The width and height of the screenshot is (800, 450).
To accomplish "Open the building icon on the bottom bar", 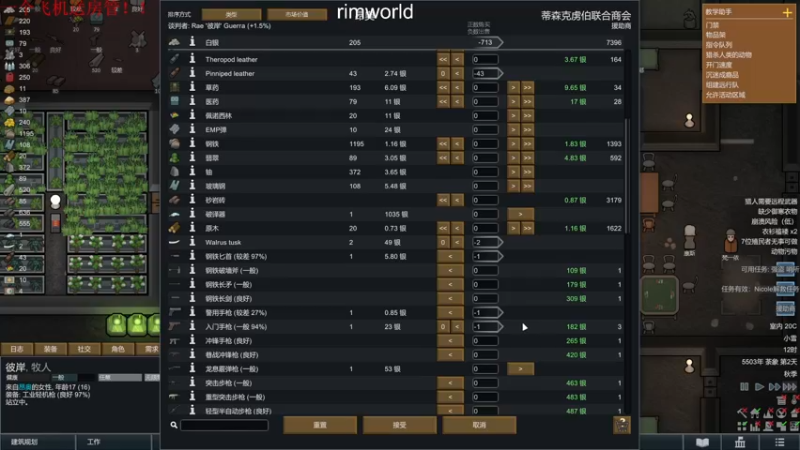I will [740, 442].
